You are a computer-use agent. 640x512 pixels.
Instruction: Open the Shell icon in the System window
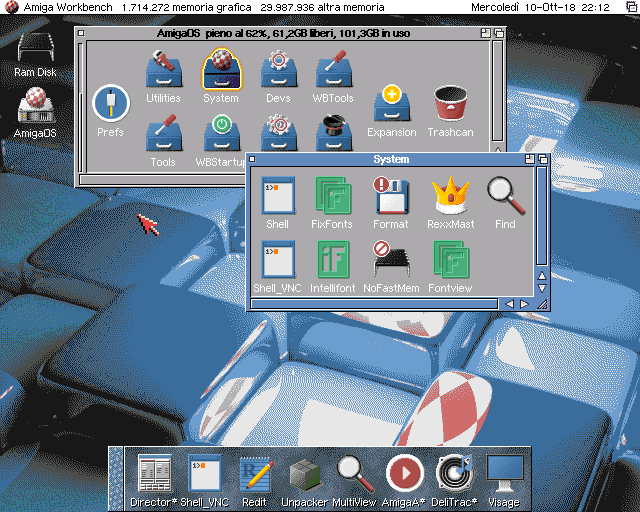(x=277, y=195)
